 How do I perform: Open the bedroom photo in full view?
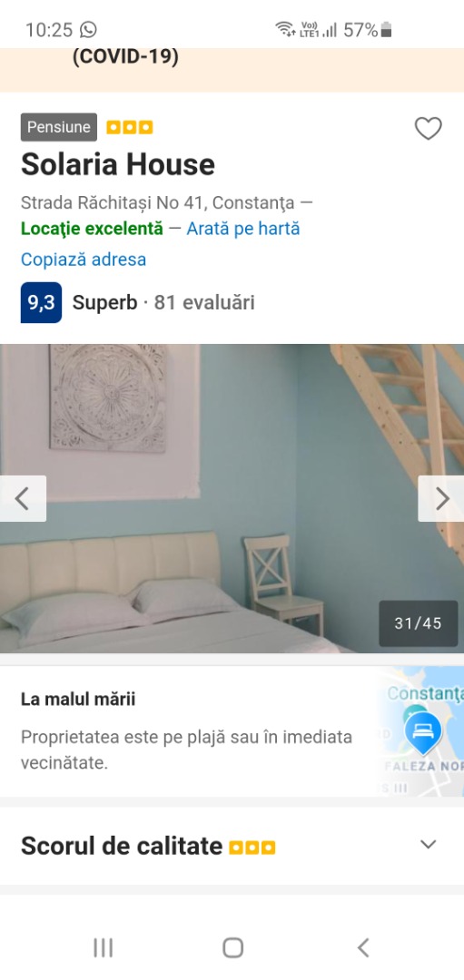(x=232, y=498)
